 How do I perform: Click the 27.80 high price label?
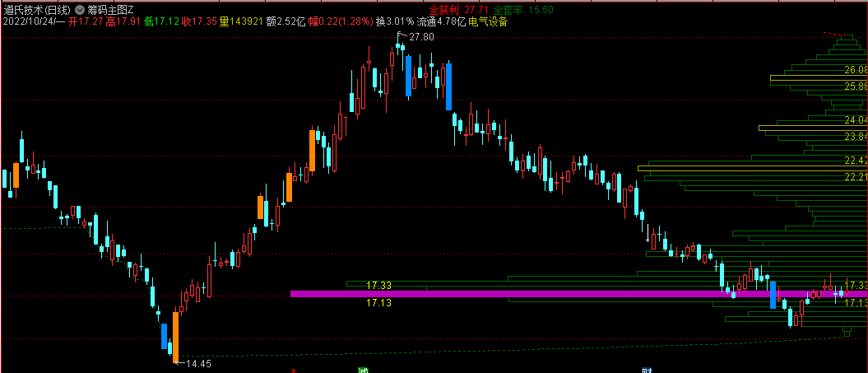(x=421, y=38)
